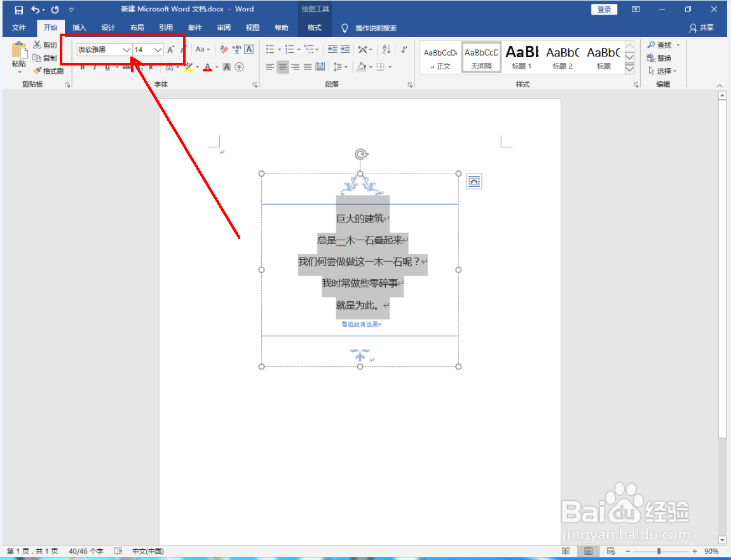The height and width of the screenshot is (560, 731).
Task: Toggle bold formatting
Action: [x=82, y=67]
